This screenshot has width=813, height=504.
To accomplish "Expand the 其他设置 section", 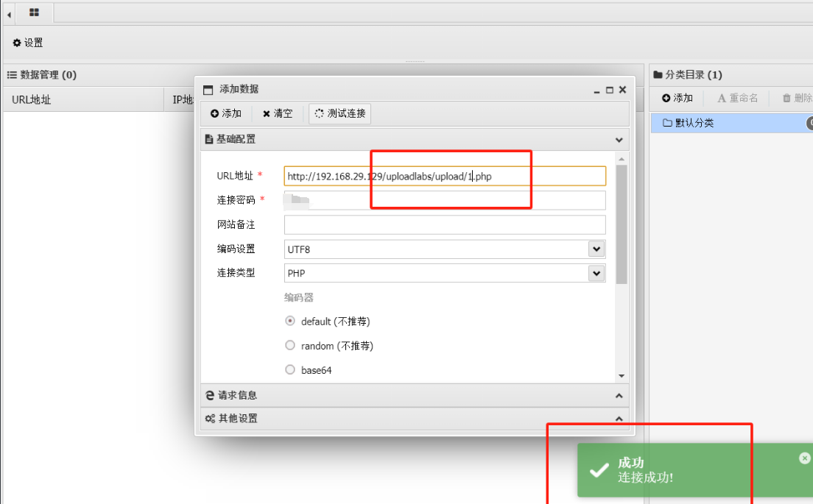I will (x=415, y=419).
